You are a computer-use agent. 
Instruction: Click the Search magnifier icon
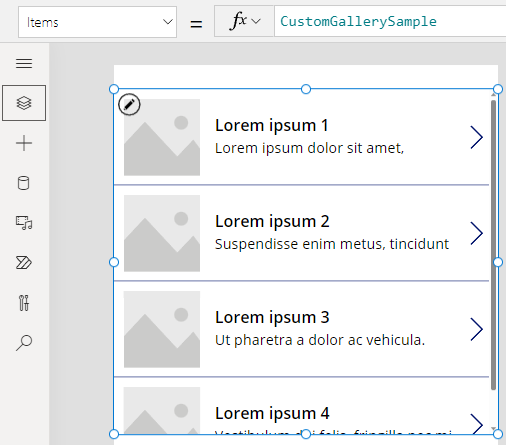24,343
